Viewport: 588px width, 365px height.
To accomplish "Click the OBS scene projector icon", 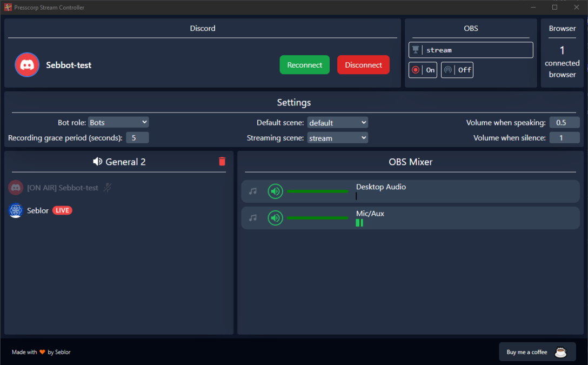I will [x=416, y=50].
